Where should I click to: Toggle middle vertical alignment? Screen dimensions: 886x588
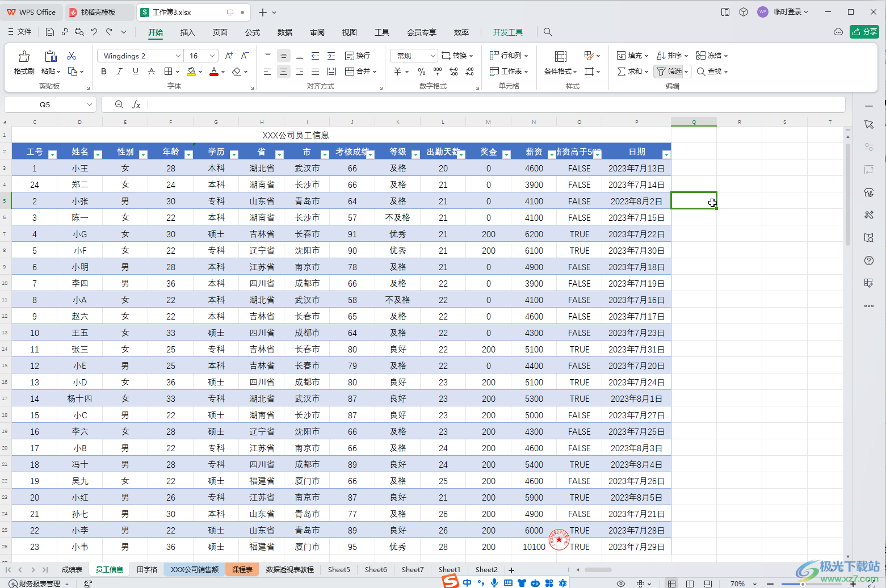pyautogui.click(x=283, y=56)
